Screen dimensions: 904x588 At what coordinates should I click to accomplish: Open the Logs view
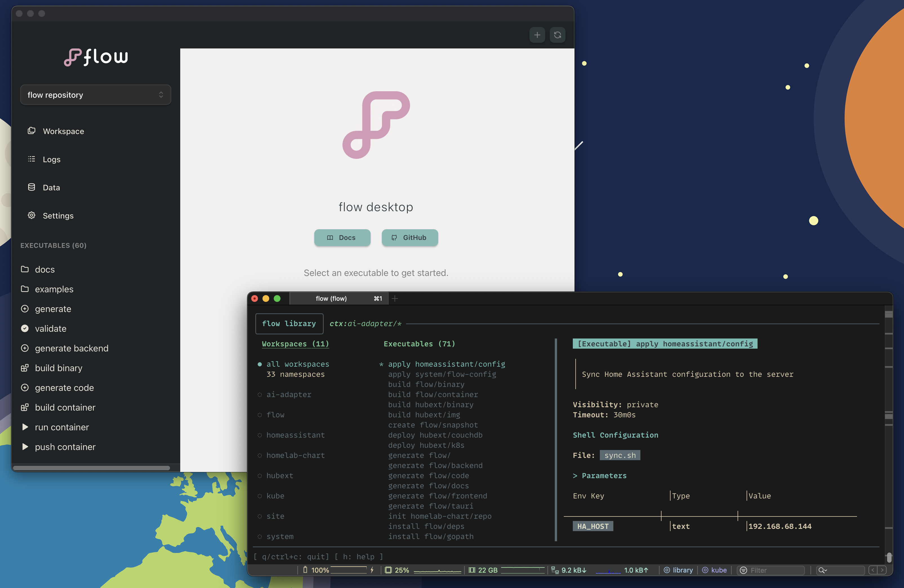(x=51, y=159)
